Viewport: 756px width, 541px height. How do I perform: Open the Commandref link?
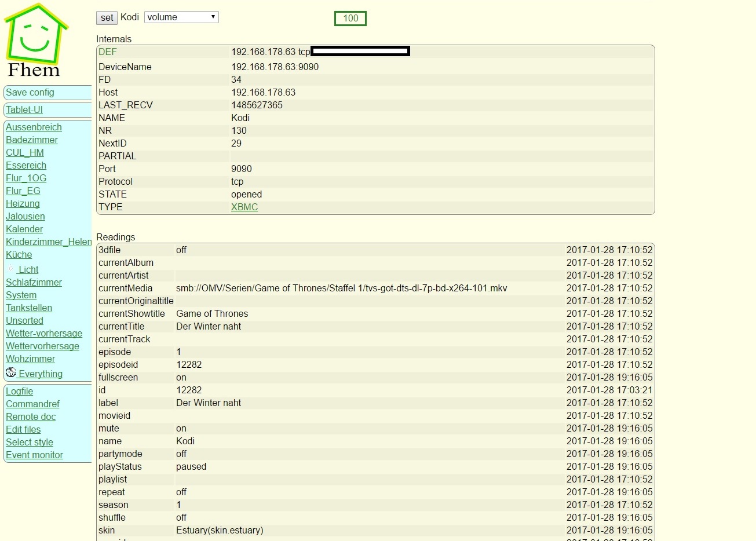coord(32,404)
